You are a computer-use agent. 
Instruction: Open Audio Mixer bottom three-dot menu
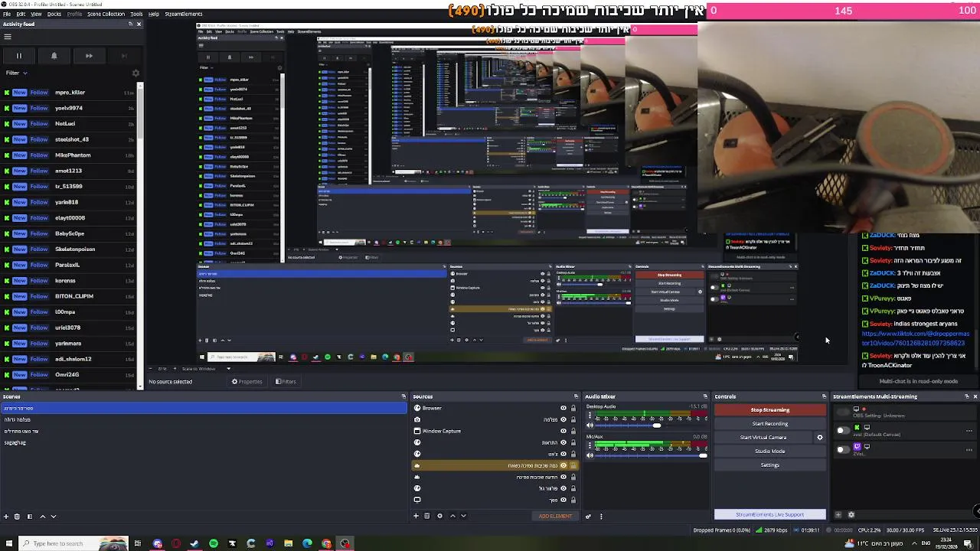pyautogui.click(x=601, y=516)
